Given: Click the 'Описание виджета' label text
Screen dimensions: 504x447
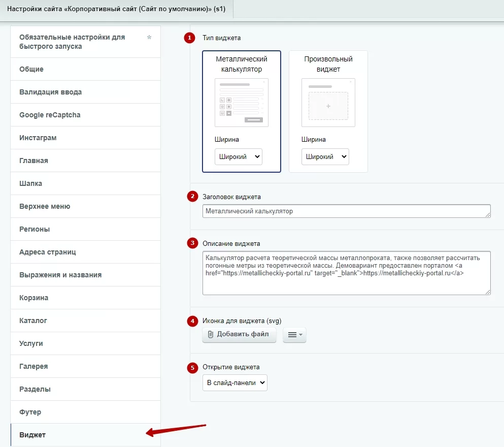Looking at the screenshot, I should point(231,243).
